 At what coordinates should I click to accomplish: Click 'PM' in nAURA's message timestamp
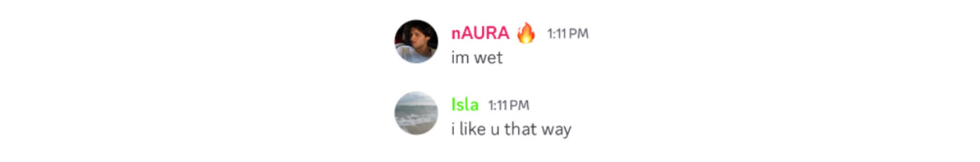578,34
